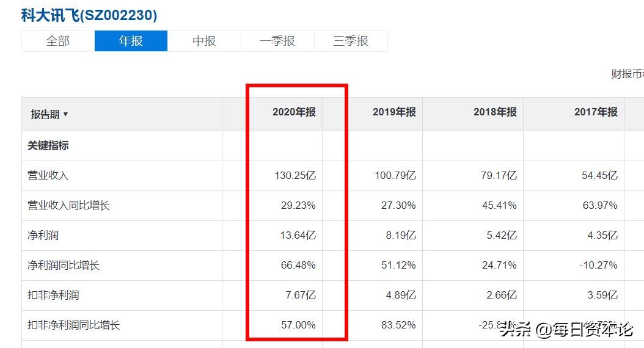The height and width of the screenshot is (348, 644).
Task: Open the 报告期 sort dropdown arrow
Action: 65,115
